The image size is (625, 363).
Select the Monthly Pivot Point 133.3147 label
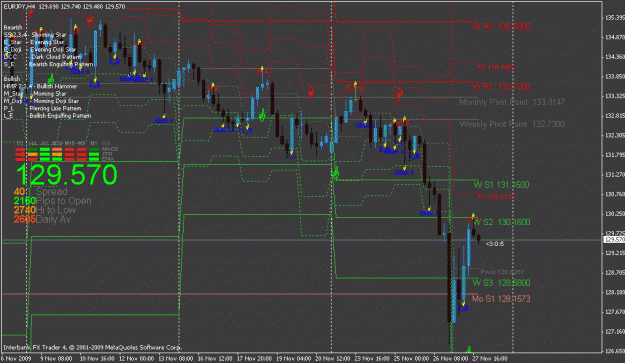pos(512,102)
